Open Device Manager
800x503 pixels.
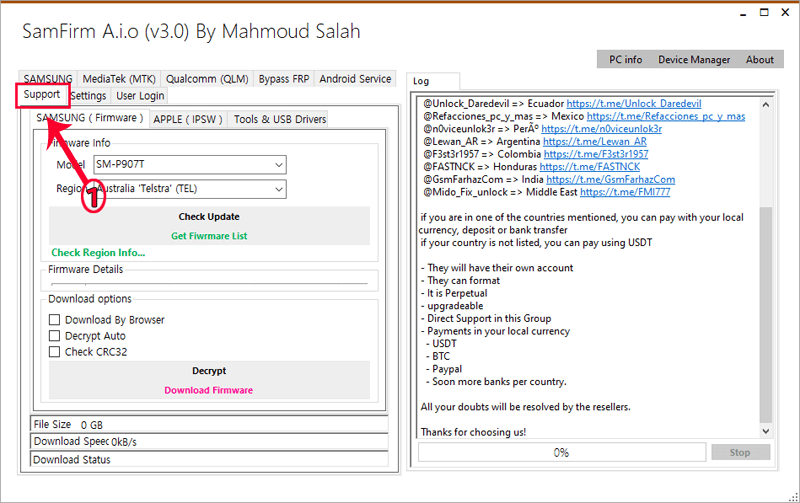(x=694, y=60)
